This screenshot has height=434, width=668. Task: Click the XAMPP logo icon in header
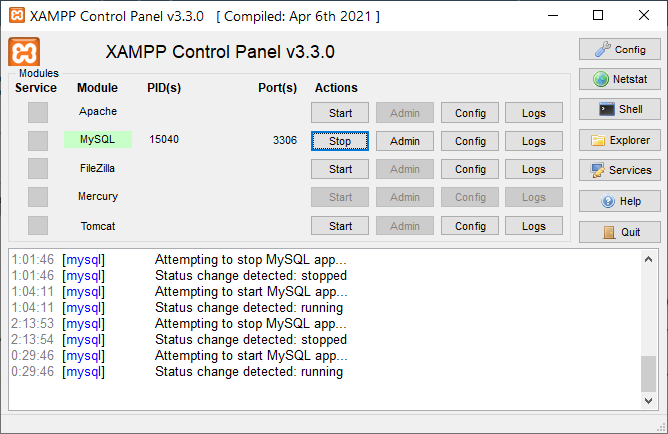(24, 52)
